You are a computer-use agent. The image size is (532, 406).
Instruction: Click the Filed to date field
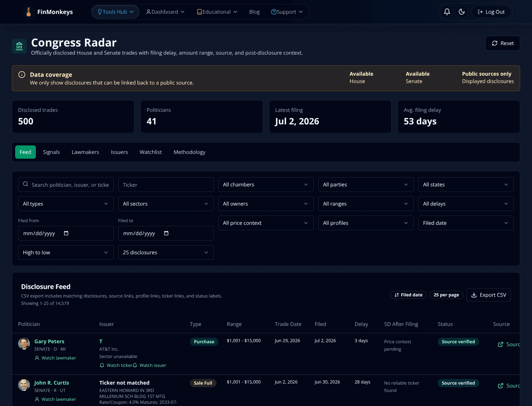(166, 233)
